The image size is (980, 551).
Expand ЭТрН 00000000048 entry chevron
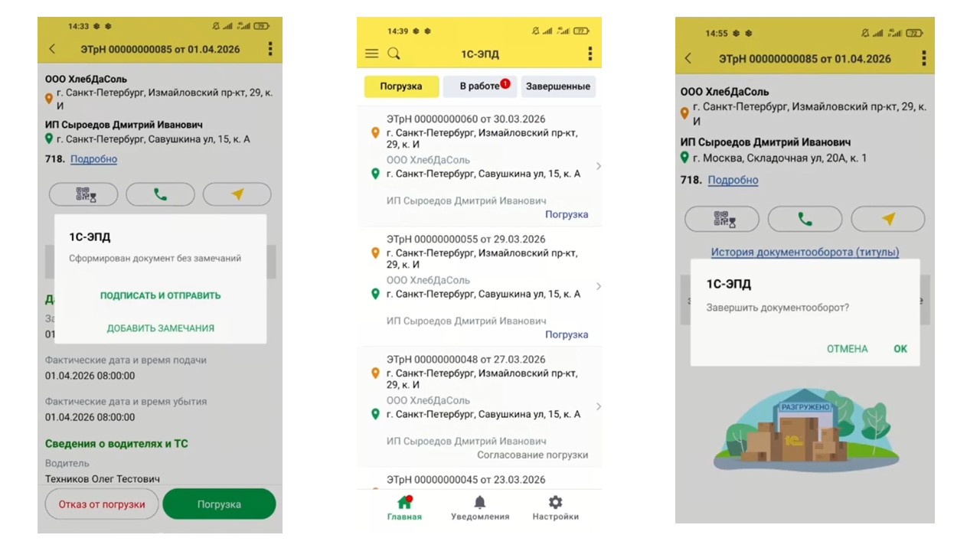[x=598, y=406]
